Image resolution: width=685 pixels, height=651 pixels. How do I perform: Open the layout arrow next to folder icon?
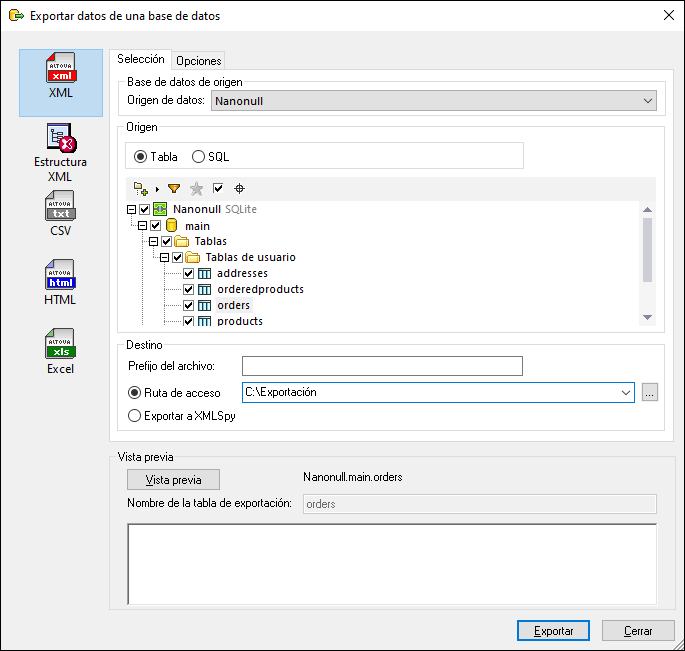157,189
